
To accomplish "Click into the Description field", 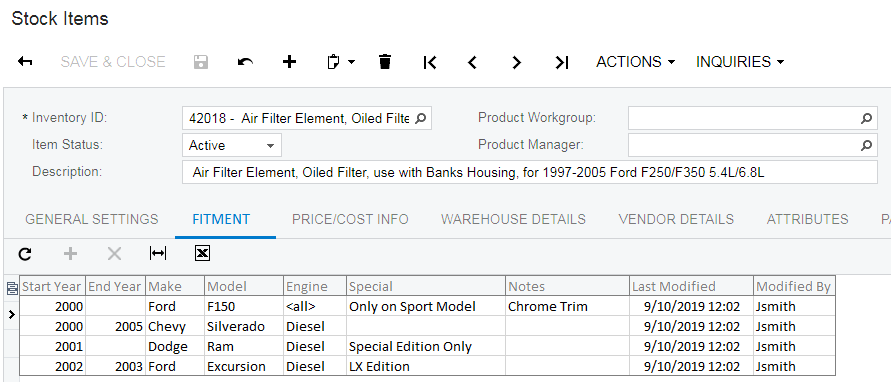I will click(530, 172).
